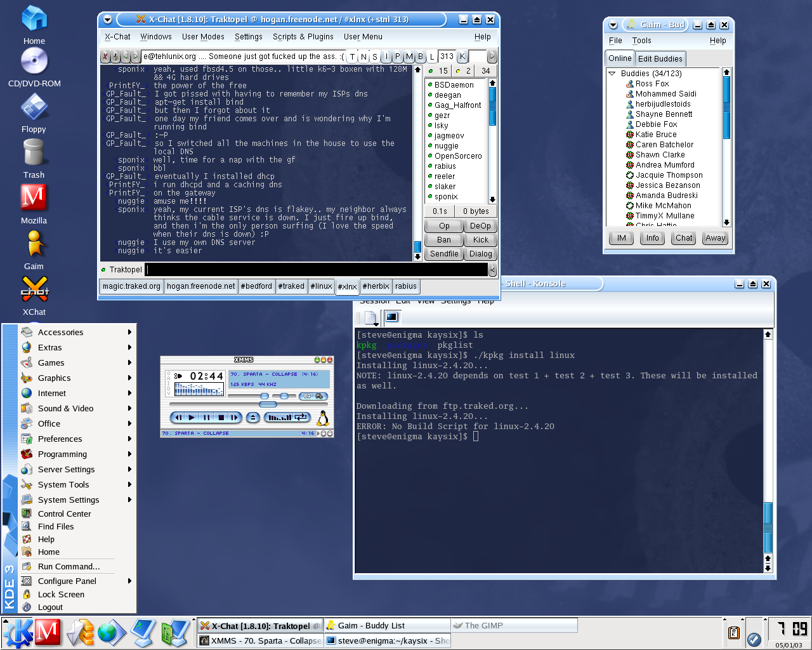Open Scripts & Plugins menu
Viewport: 812px width, 650px height.
tap(303, 37)
